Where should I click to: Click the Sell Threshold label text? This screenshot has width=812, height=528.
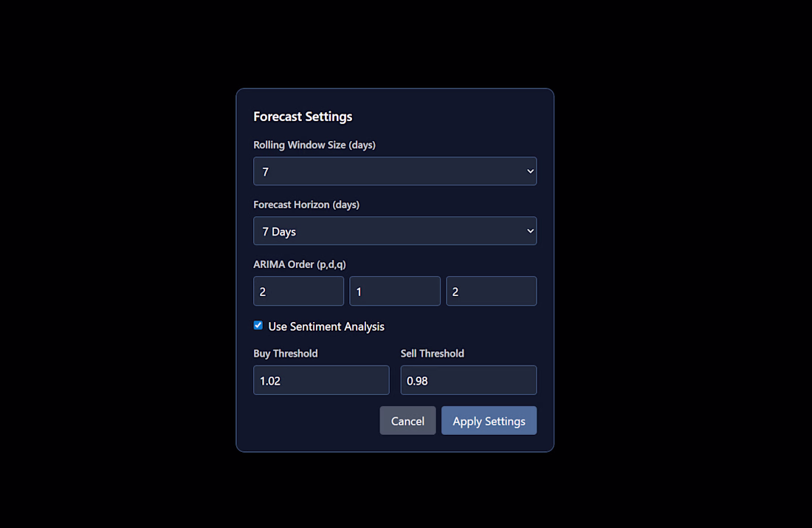coord(433,354)
